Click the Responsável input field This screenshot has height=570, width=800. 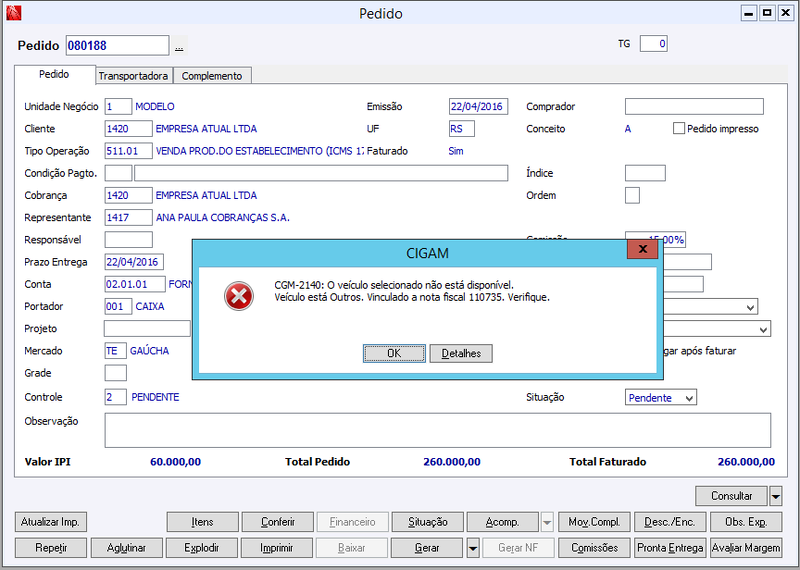[129, 240]
